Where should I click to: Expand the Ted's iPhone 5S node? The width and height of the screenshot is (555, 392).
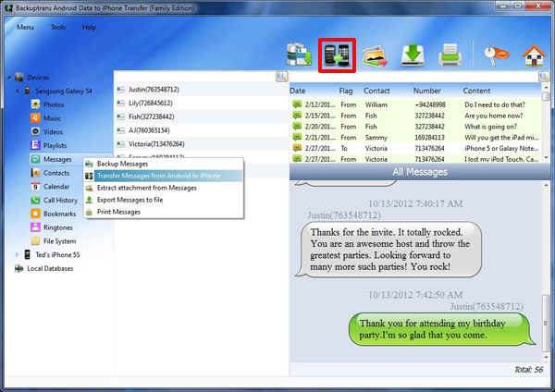pos(17,254)
